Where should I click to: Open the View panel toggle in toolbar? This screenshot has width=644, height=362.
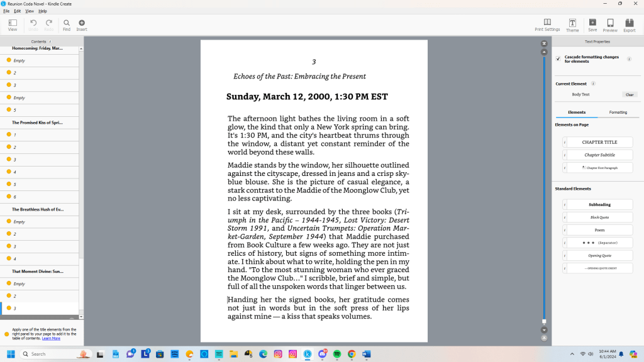13,25
